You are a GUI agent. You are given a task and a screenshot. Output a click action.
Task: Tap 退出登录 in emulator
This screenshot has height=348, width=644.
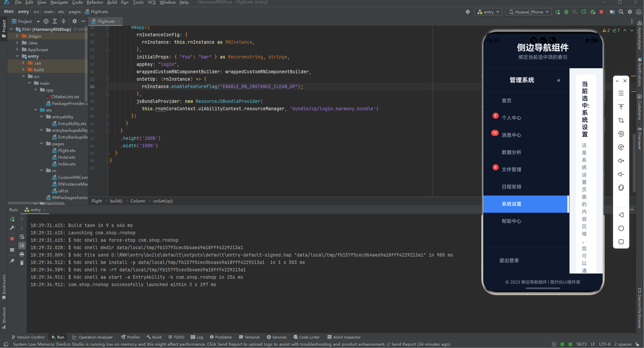tap(509, 260)
